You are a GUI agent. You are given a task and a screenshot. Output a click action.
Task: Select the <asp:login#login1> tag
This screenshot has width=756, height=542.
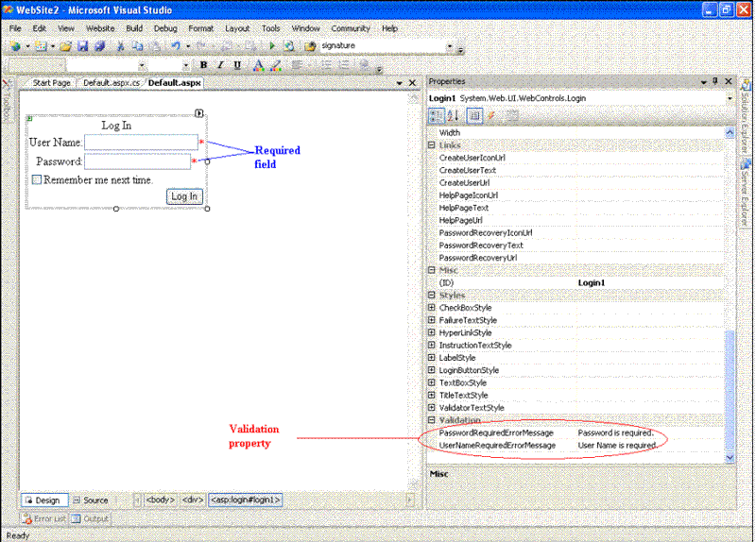coord(246,500)
